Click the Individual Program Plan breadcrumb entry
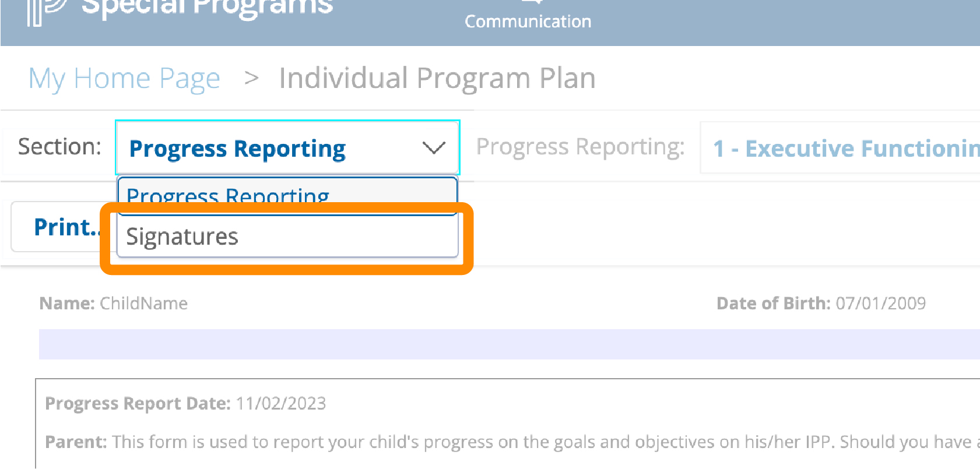 [x=437, y=77]
